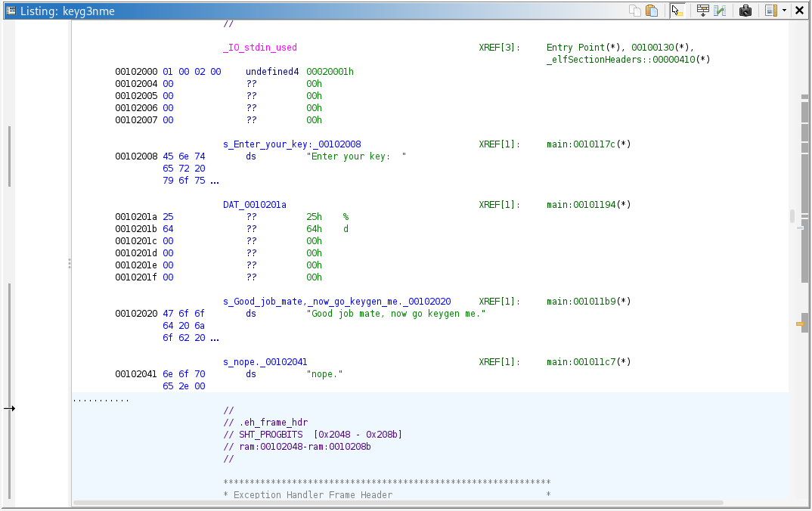
Task: Toggle the cursor location arrow tool
Action: point(677,10)
